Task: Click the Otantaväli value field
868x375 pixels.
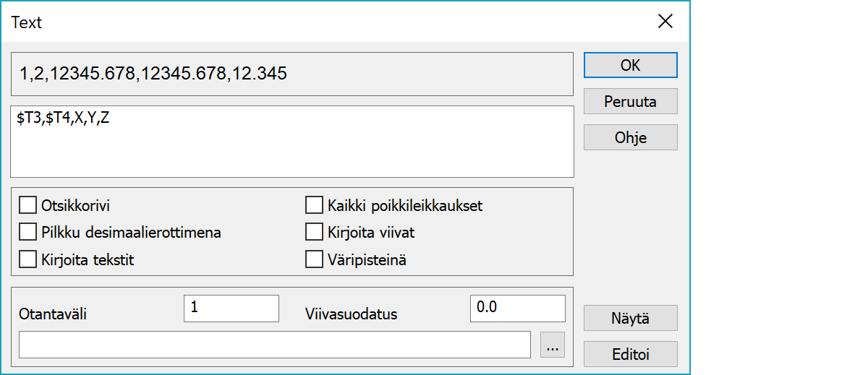Action: click(x=231, y=308)
